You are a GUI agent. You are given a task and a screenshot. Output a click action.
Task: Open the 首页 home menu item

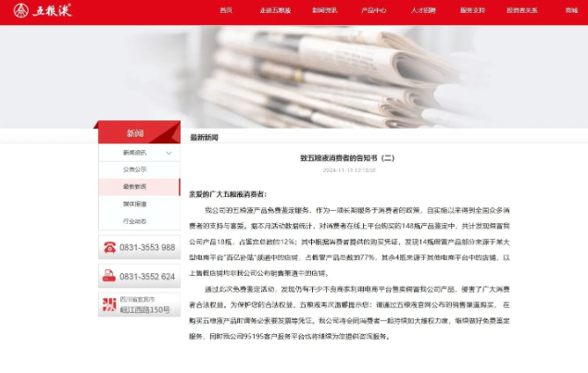tap(226, 10)
